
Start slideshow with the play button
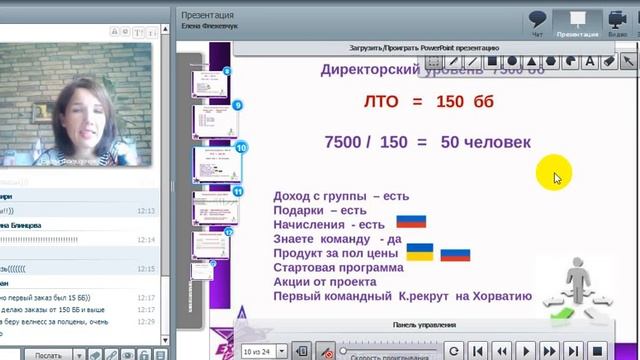tap(526, 351)
